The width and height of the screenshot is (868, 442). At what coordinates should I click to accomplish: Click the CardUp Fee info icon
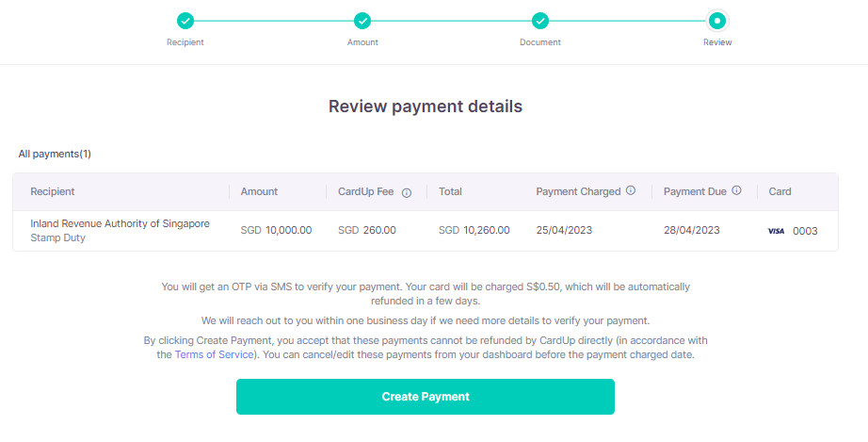(x=407, y=193)
